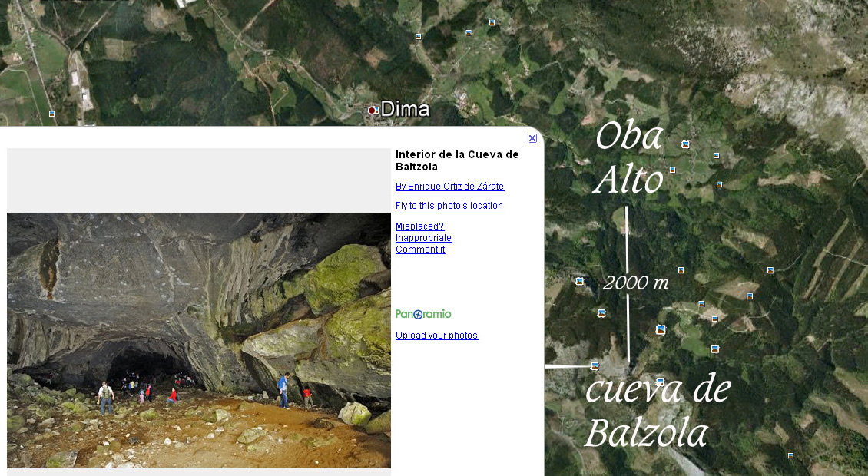This screenshot has width=868, height=476.
Task: Select the red Dima placemark dot
Action: pyautogui.click(x=373, y=110)
